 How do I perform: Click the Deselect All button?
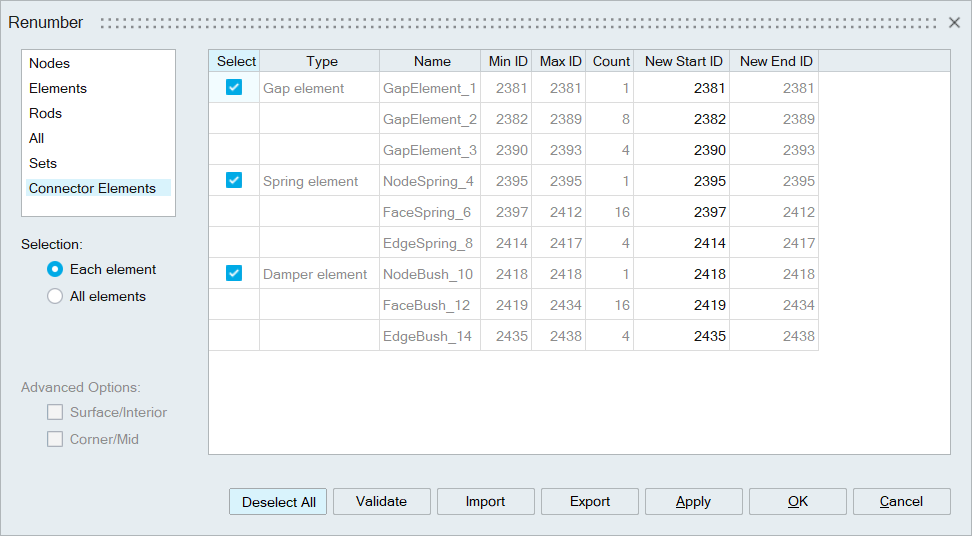coord(278,502)
